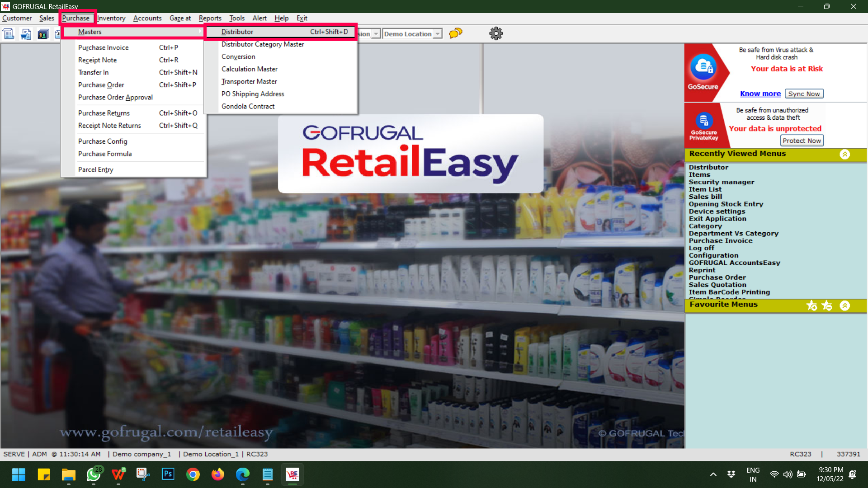Remove favourite menu with star-minus icon
This screenshot has height=488, width=868.
coord(827,305)
